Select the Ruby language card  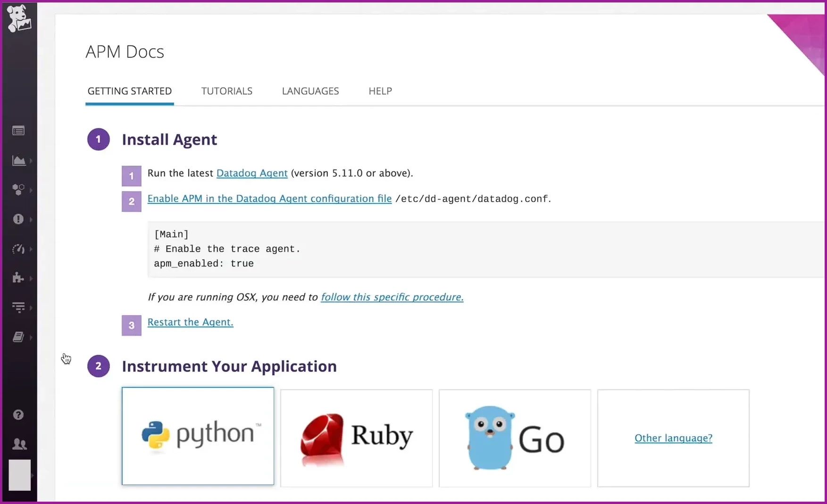click(356, 438)
